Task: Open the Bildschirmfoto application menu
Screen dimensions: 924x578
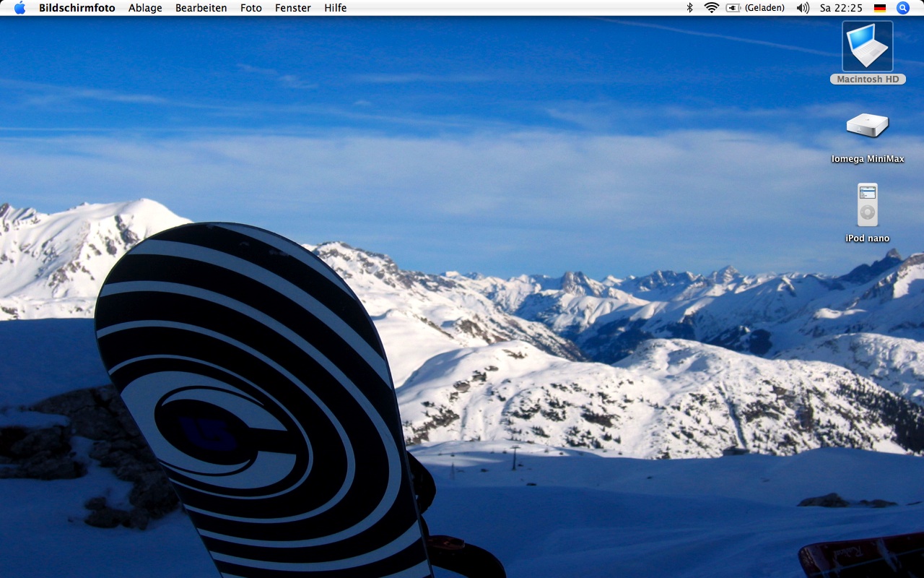Action: tap(77, 8)
